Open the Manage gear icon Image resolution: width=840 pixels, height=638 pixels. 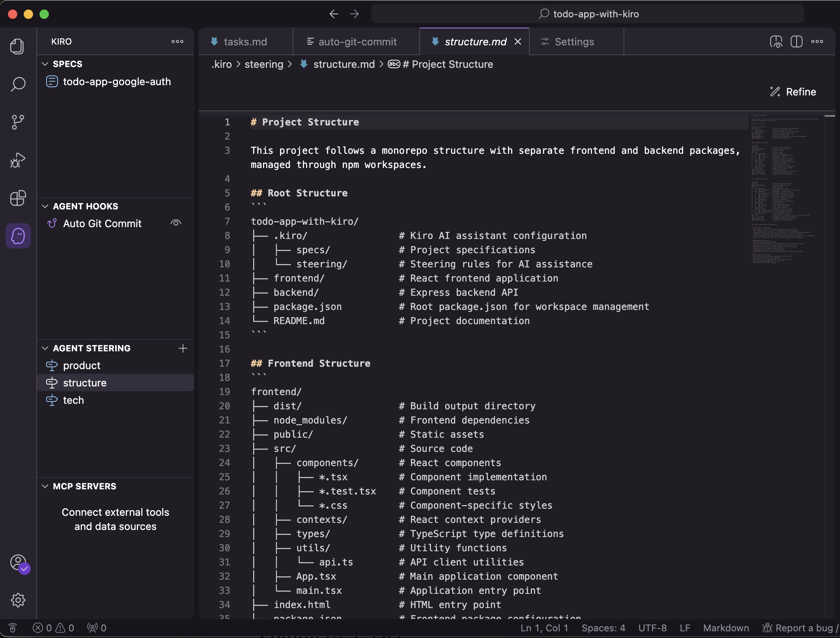coord(18,600)
